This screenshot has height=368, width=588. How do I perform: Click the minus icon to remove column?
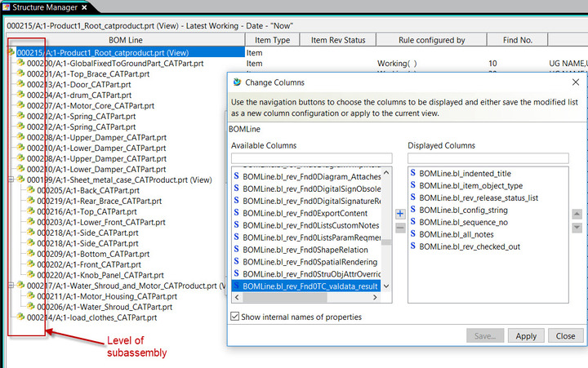tap(400, 228)
